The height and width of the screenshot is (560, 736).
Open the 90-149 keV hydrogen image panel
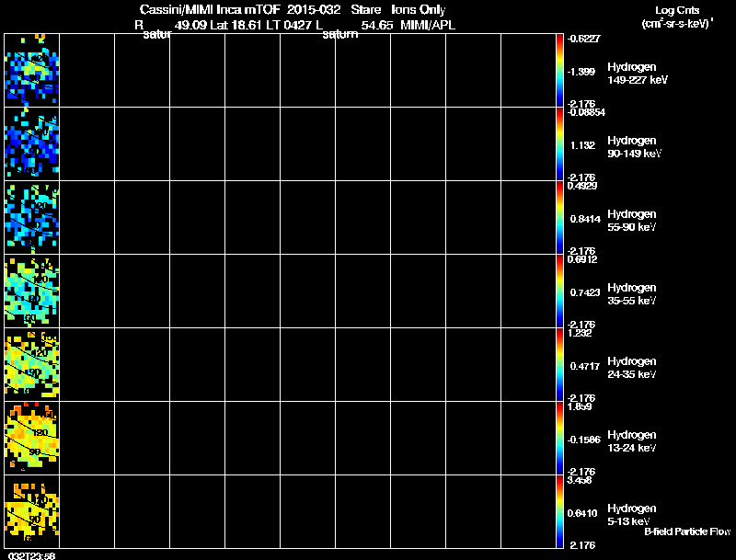(x=32, y=144)
